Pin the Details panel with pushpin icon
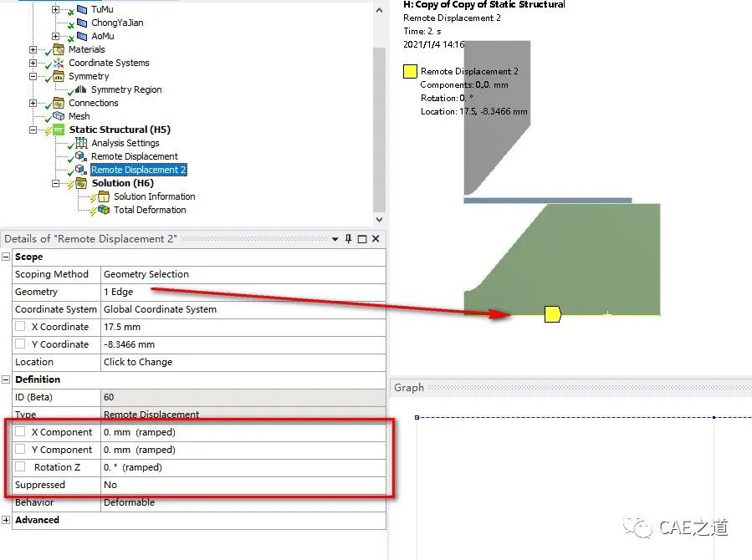The width and height of the screenshot is (752, 560). pyautogui.click(x=349, y=238)
